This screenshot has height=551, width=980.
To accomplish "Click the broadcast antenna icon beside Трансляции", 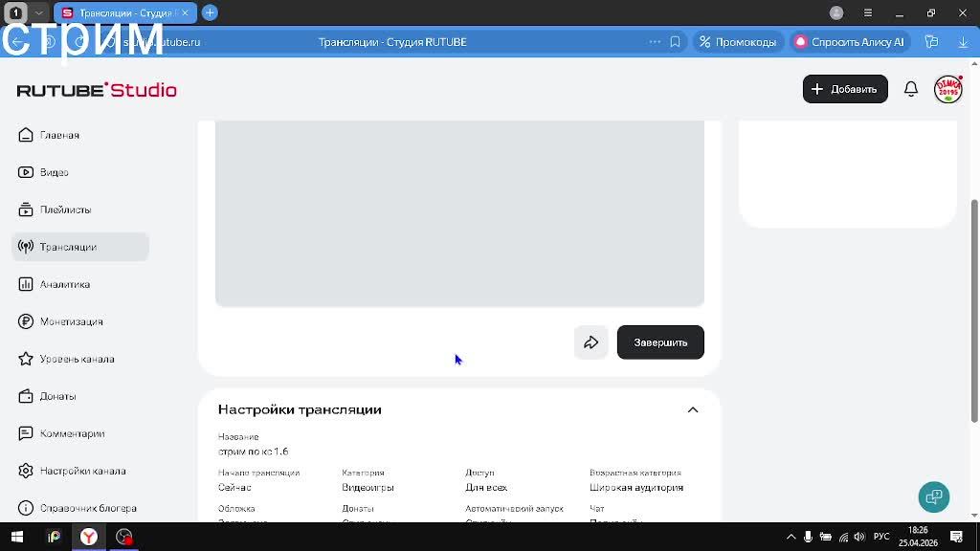I will click(26, 246).
